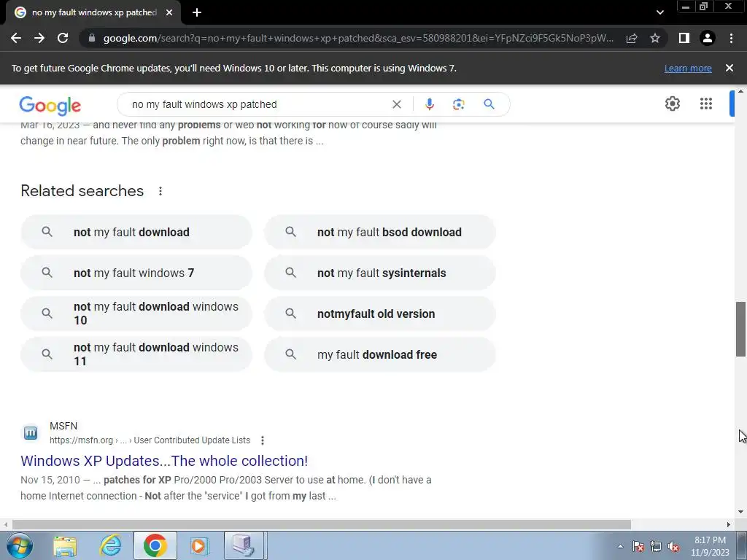Click the scroll down arrow
Image resolution: width=747 pixels, height=560 pixels.
point(740,512)
